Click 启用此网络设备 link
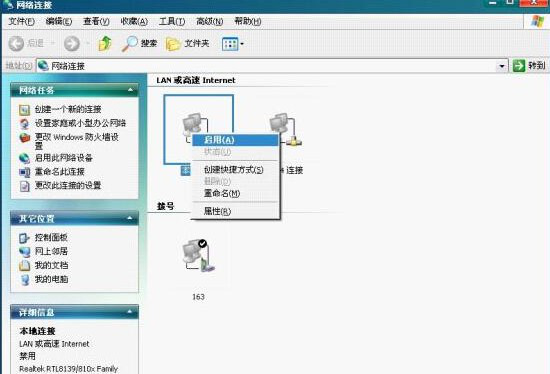This screenshot has width=550, height=374. click(x=63, y=158)
